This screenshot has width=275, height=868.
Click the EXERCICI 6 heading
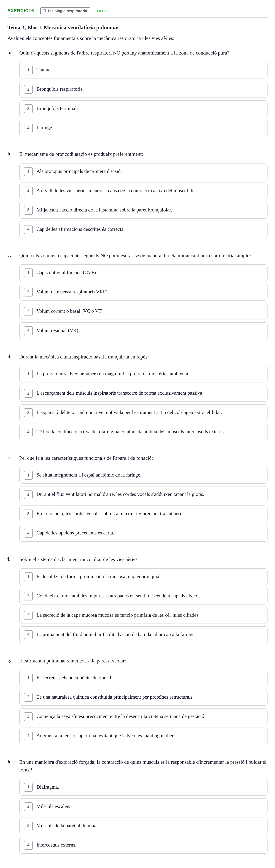coord(21,11)
